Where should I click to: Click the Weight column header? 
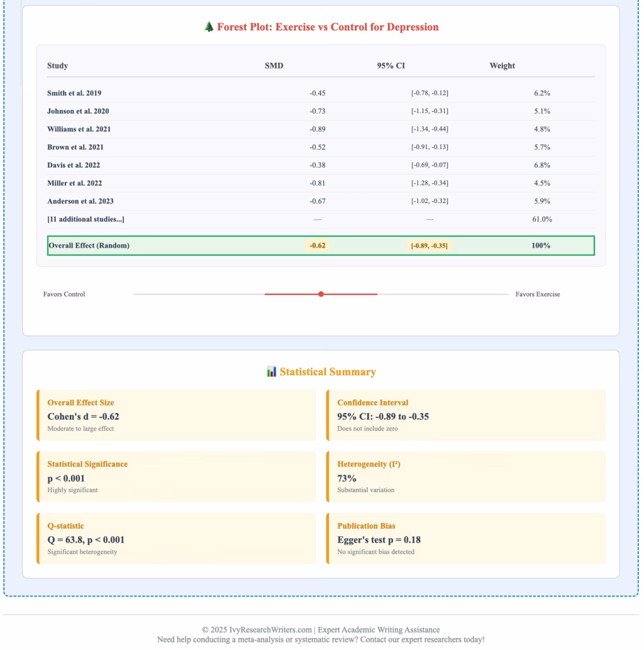coord(502,65)
